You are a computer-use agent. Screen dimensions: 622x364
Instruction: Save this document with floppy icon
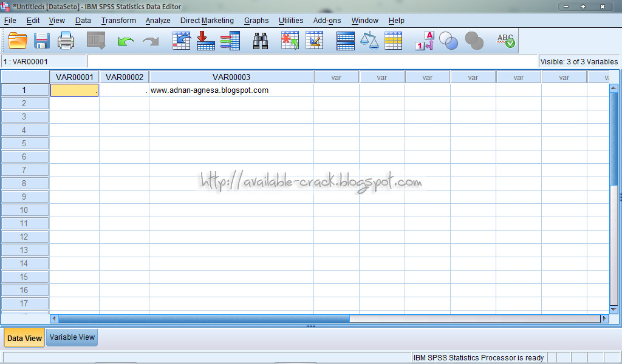(x=42, y=41)
